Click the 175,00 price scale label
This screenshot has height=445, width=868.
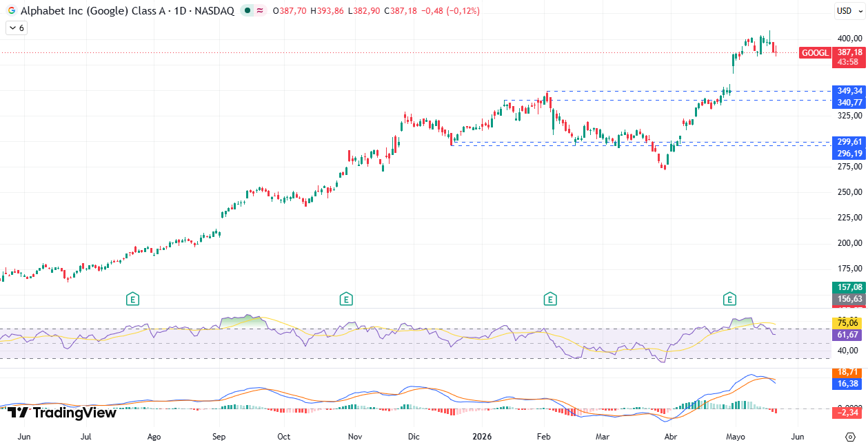point(850,268)
